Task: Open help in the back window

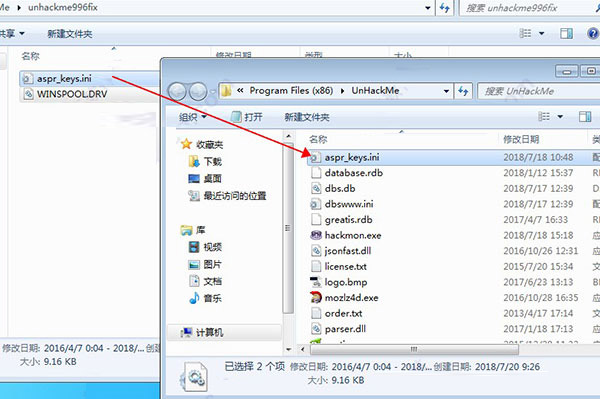Action: point(593,34)
